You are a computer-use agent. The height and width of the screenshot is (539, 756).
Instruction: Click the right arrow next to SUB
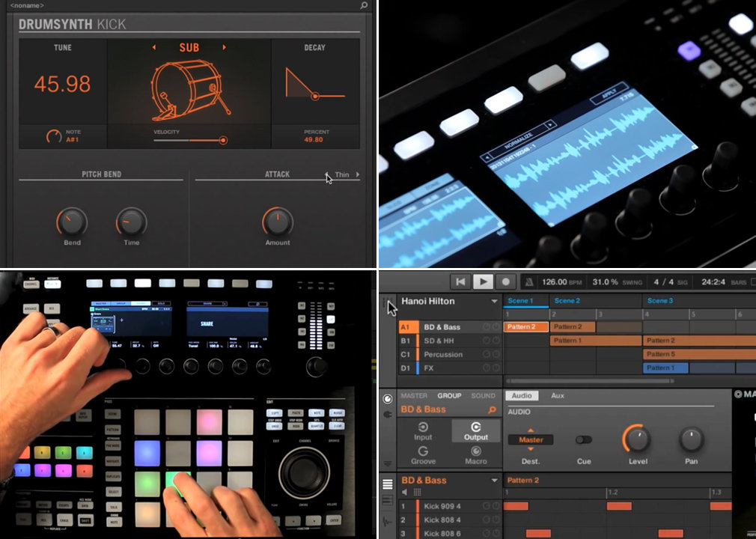point(224,48)
